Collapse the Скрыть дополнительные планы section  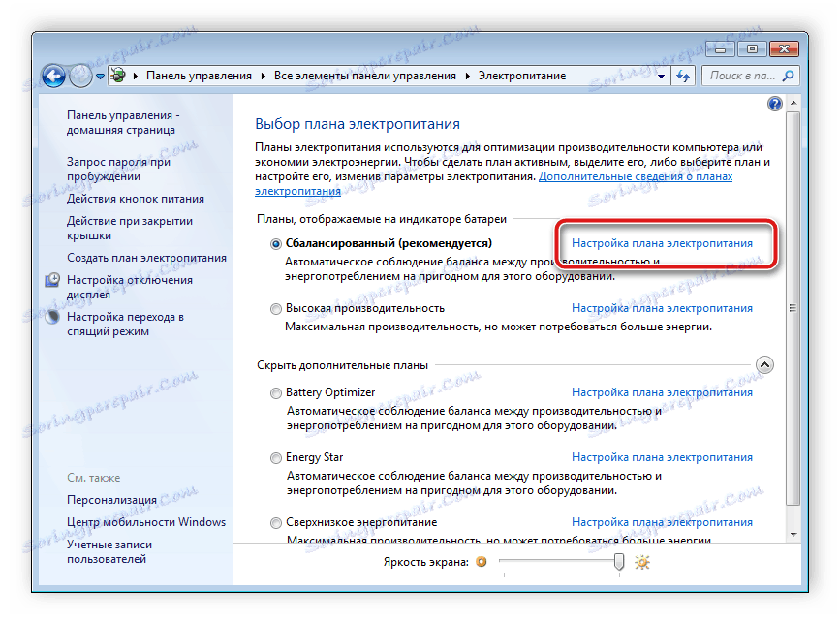coord(765,364)
